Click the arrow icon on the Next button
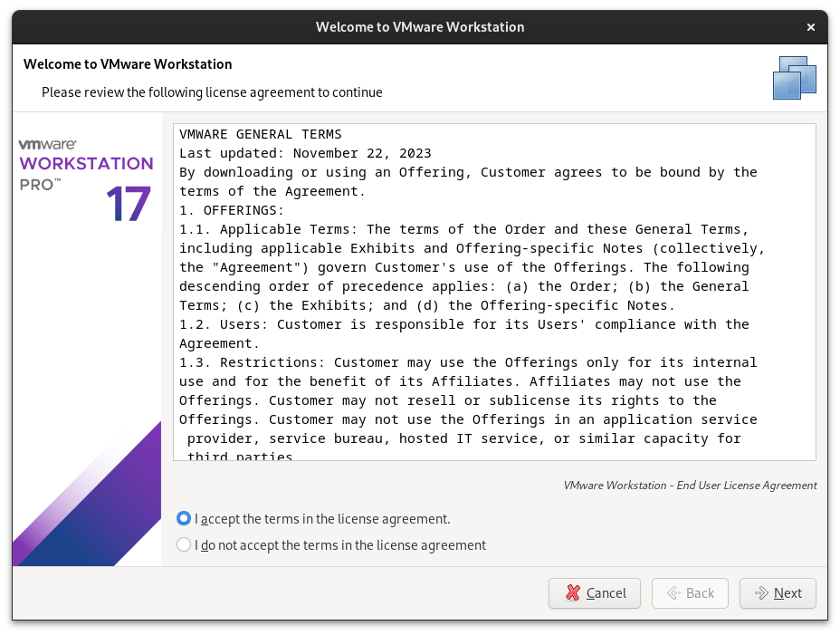 (x=761, y=593)
